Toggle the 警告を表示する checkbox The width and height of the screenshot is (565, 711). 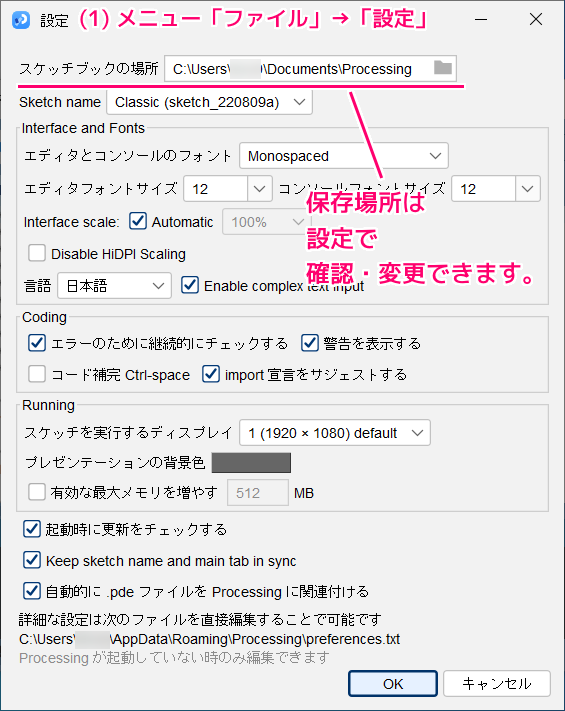point(310,343)
